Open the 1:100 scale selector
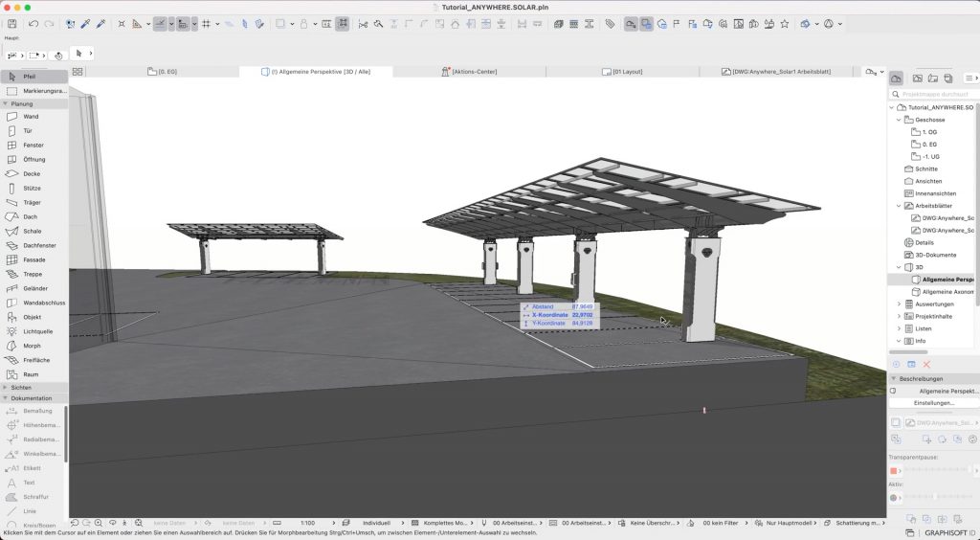 308,524
